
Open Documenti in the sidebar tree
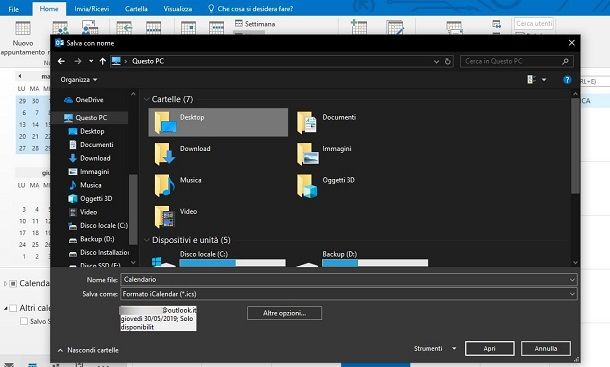pos(91,144)
